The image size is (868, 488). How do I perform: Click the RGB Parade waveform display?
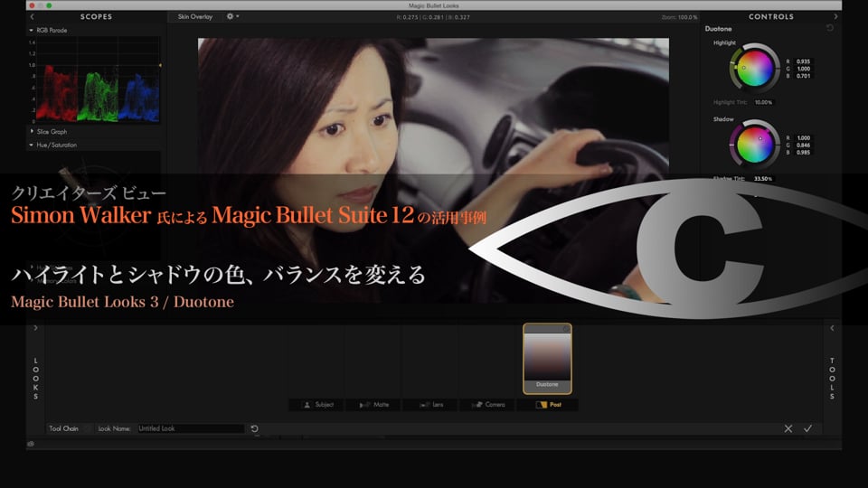(x=98, y=80)
